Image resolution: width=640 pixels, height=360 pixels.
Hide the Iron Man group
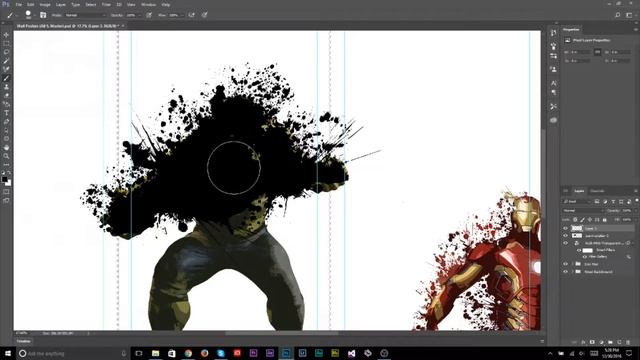pyautogui.click(x=566, y=264)
